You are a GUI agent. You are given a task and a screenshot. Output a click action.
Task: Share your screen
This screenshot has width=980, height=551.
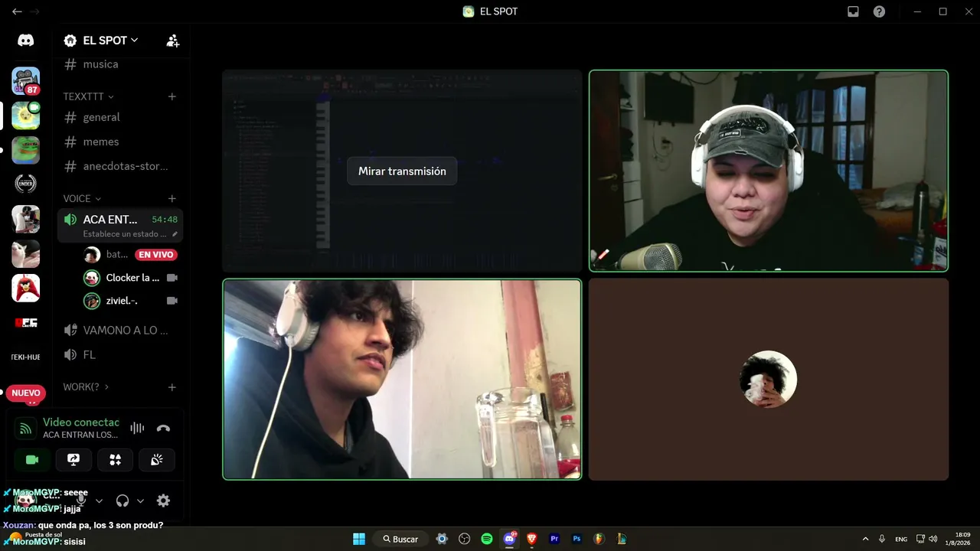tap(73, 460)
